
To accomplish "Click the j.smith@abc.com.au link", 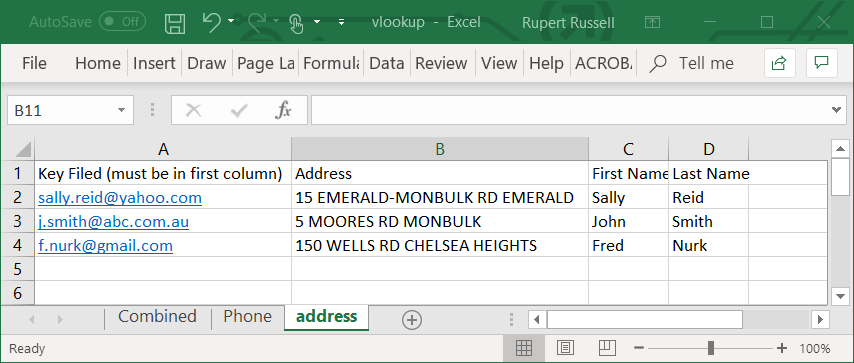I will [x=113, y=221].
